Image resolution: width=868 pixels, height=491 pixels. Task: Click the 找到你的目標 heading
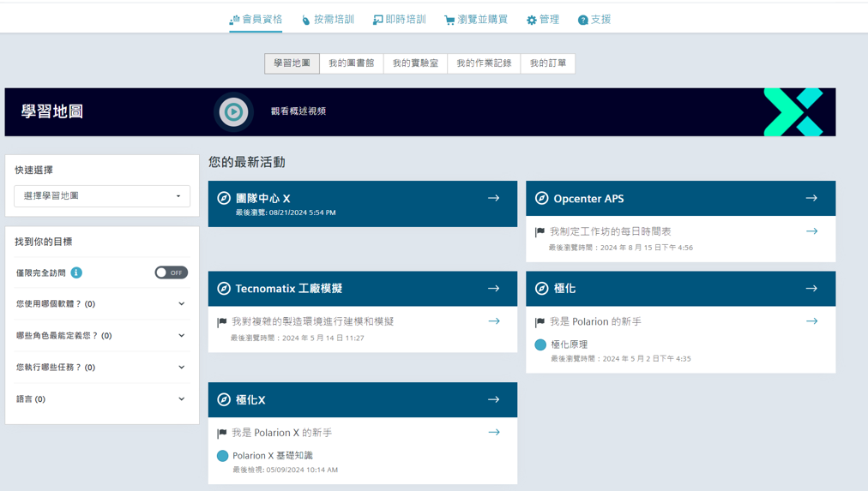(x=44, y=242)
